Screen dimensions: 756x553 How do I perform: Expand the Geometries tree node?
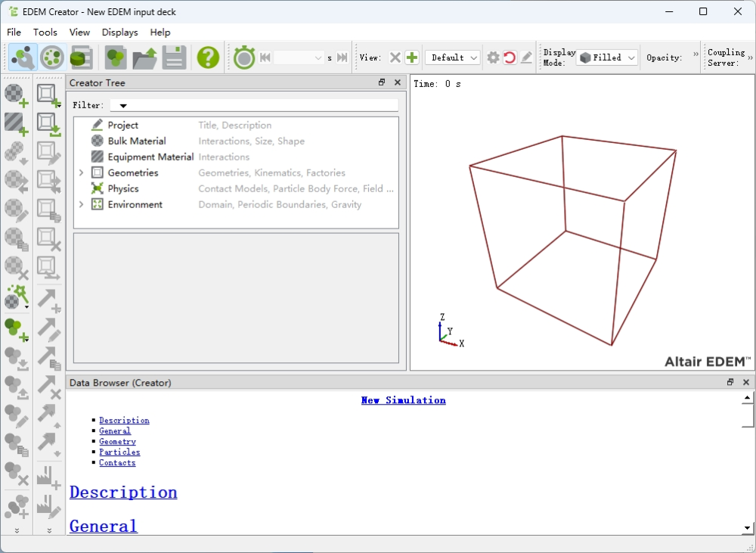[82, 173]
